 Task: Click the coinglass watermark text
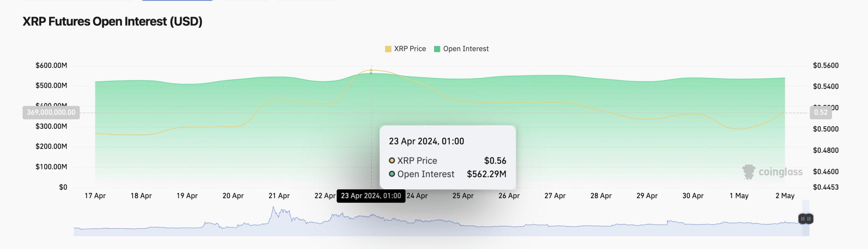tap(780, 172)
